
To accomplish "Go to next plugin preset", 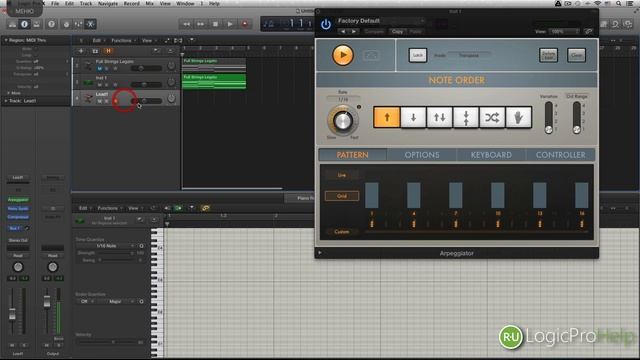I will coord(353,31).
